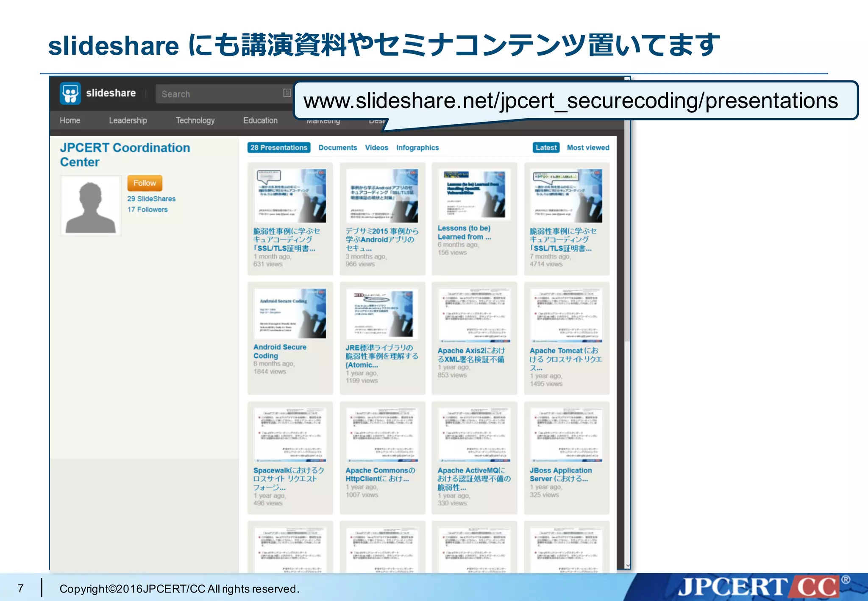Open thumbnail of Lessons (to be) Learned presentation
This screenshot has height=601, width=868.
[474, 194]
